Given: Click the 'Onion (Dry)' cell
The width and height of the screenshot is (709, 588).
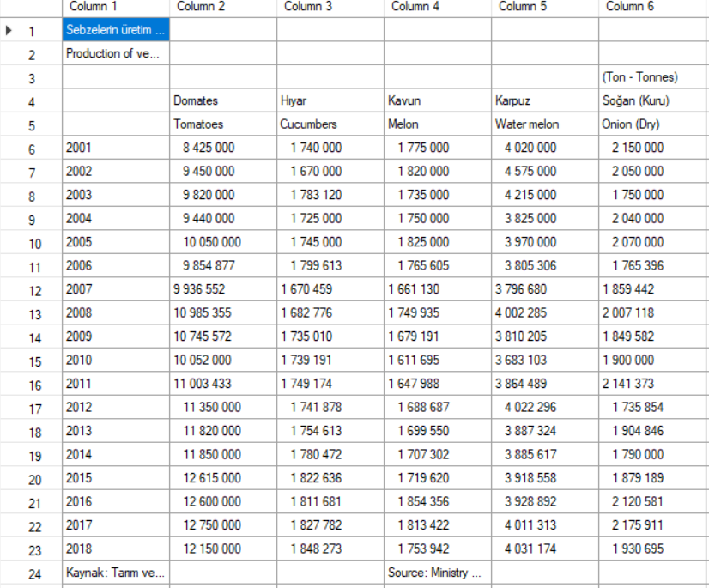Looking at the screenshot, I should click(x=654, y=124).
